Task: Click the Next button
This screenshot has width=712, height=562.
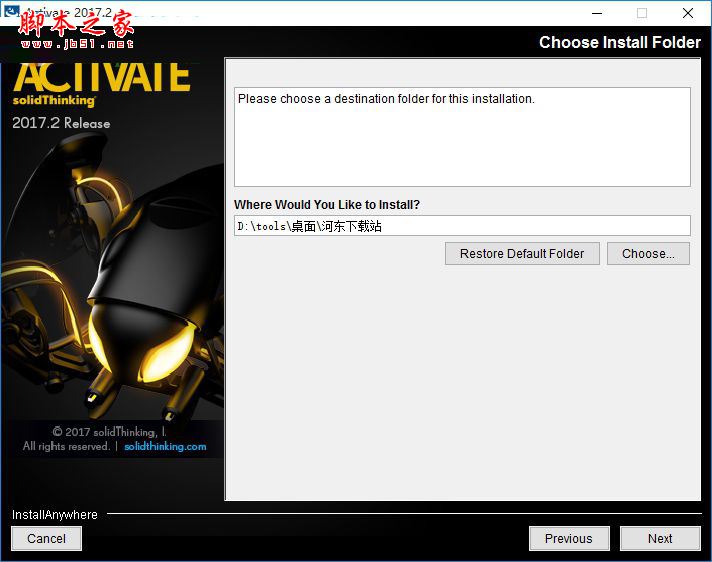Action: [x=660, y=538]
